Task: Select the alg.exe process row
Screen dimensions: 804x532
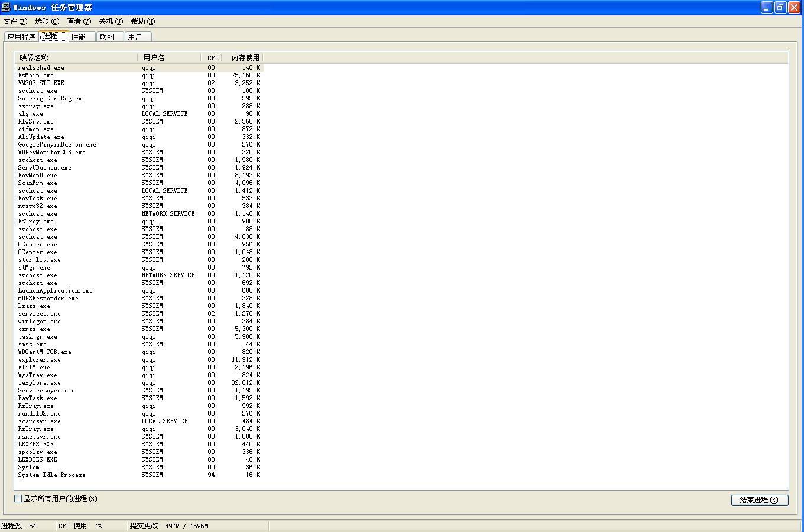Action: coord(139,114)
